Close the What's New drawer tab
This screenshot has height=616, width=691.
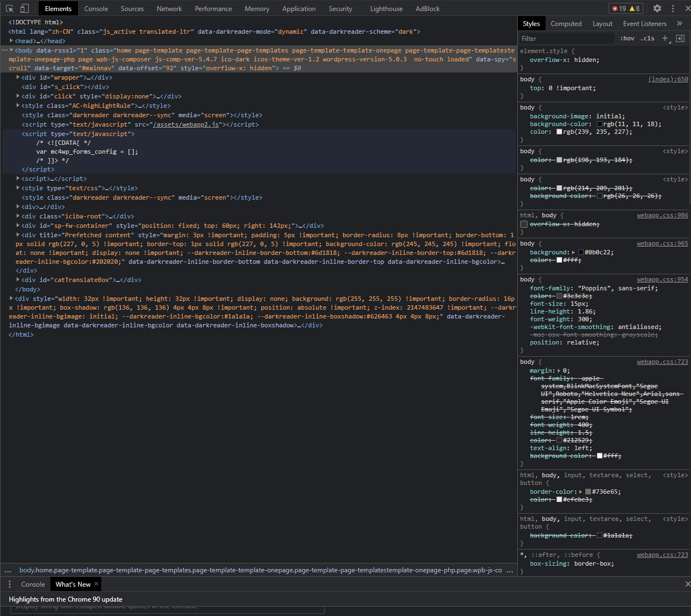tap(96, 584)
